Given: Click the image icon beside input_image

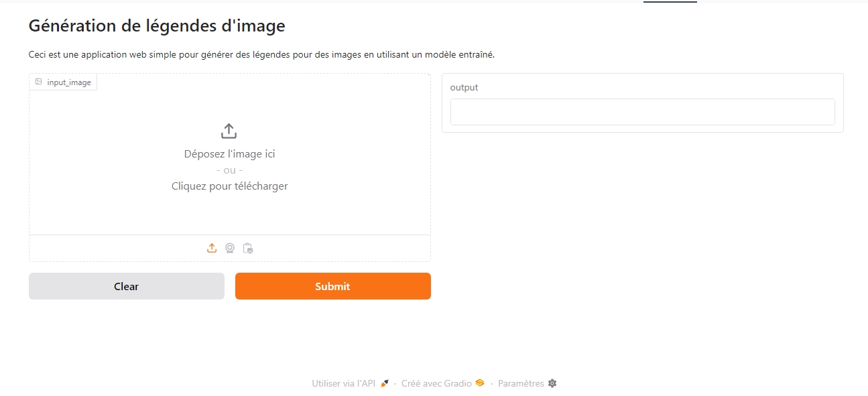Looking at the screenshot, I should [39, 82].
